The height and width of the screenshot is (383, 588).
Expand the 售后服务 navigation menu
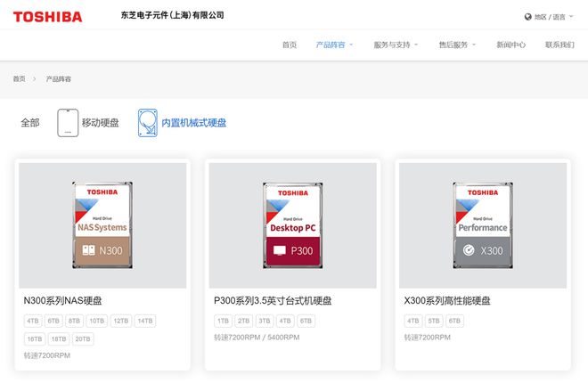click(x=457, y=45)
